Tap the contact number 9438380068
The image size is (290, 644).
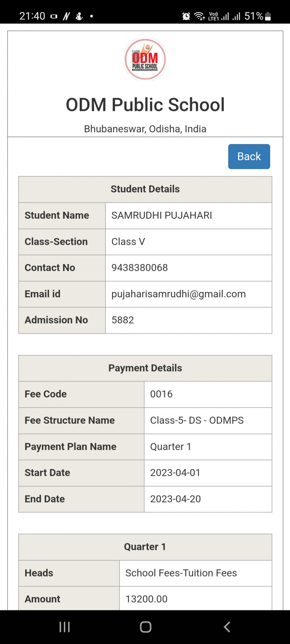tap(140, 268)
